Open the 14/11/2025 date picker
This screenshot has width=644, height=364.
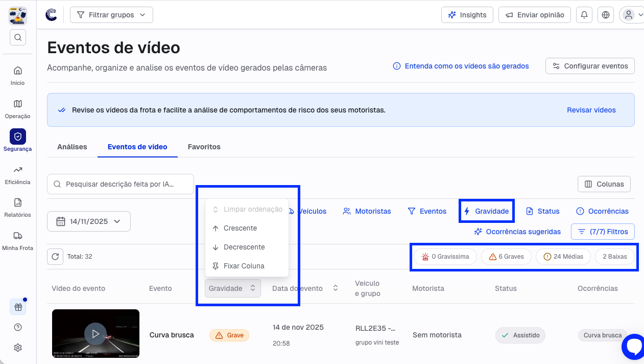click(89, 221)
